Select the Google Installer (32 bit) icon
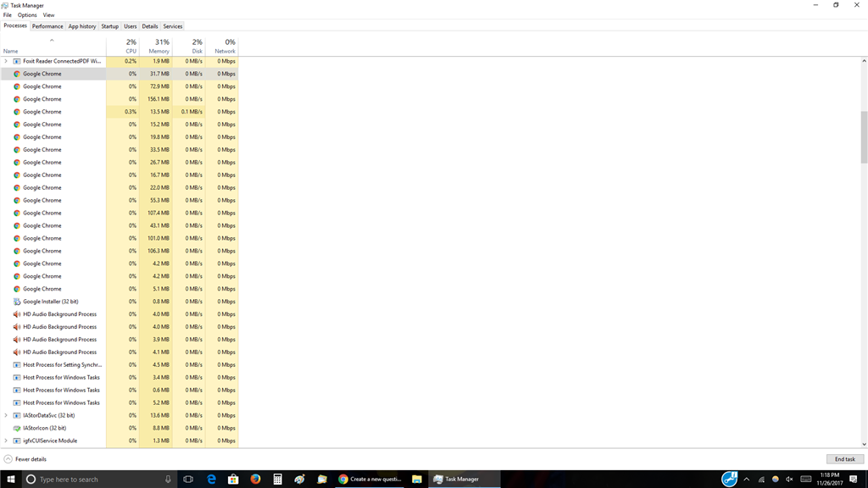Screen dimensions: 868x488 point(17,302)
